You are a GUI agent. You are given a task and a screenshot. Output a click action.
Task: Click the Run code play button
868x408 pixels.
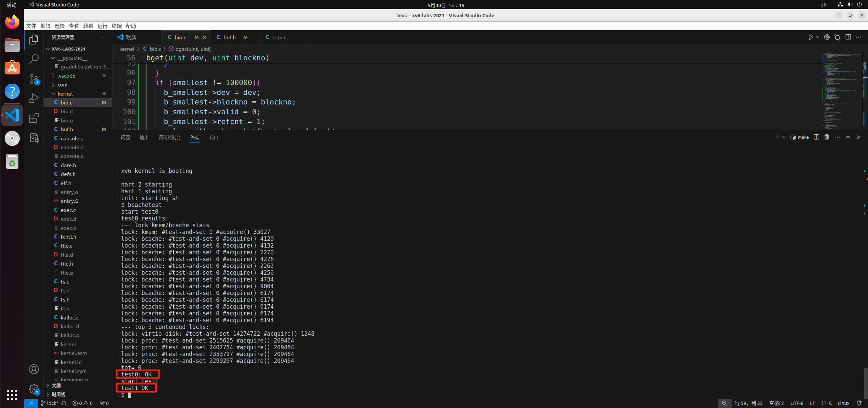810,37
